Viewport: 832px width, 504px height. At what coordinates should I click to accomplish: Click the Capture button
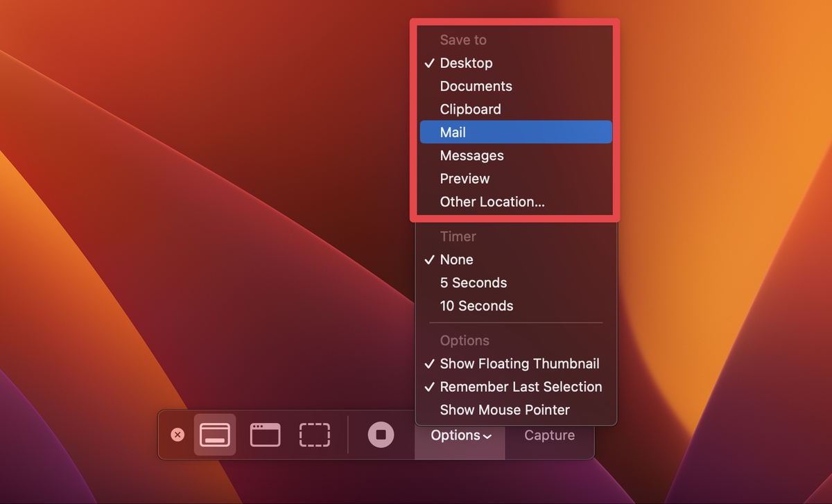point(549,435)
